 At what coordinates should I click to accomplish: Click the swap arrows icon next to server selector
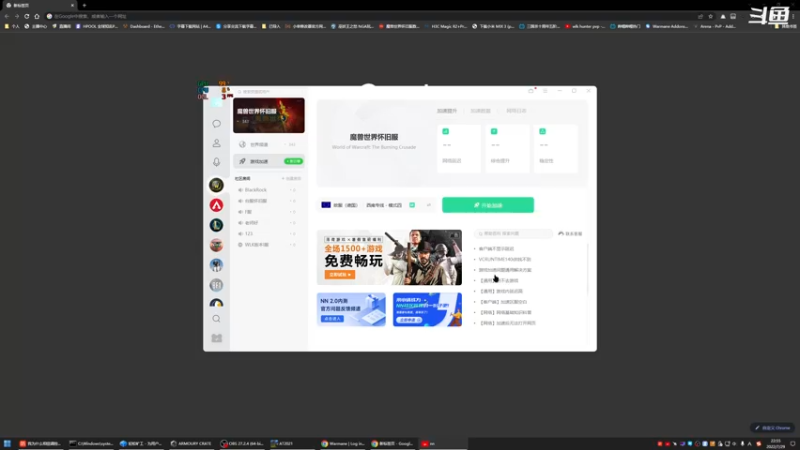429,205
